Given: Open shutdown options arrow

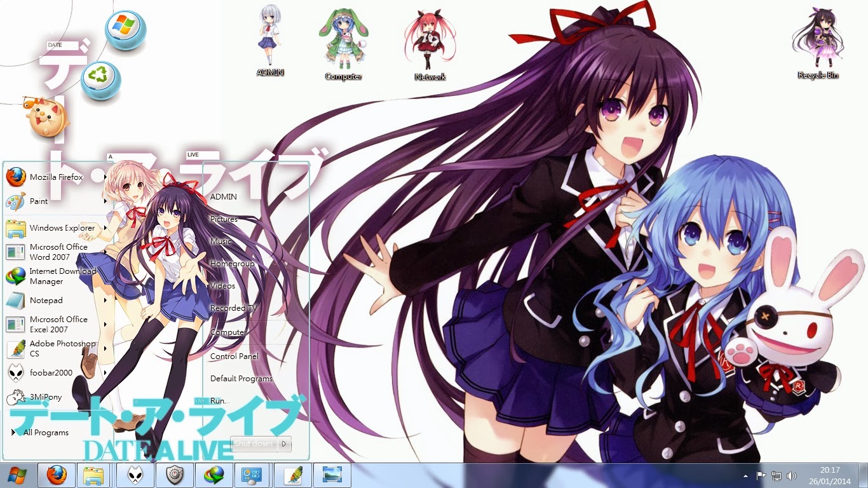Looking at the screenshot, I should click(284, 444).
